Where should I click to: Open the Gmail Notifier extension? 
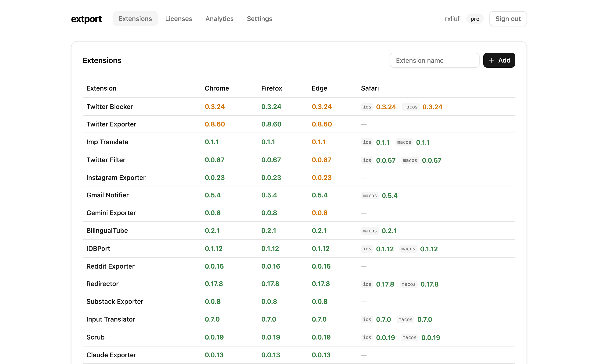tap(107, 195)
